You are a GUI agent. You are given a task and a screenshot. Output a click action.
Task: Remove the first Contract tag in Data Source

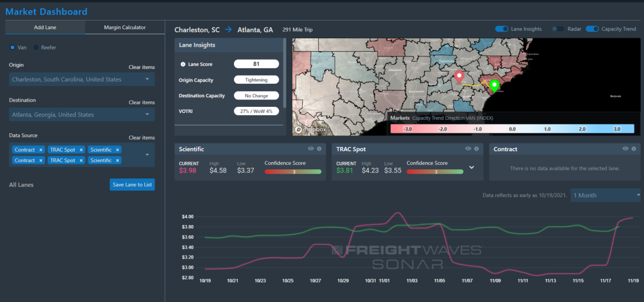point(41,150)
